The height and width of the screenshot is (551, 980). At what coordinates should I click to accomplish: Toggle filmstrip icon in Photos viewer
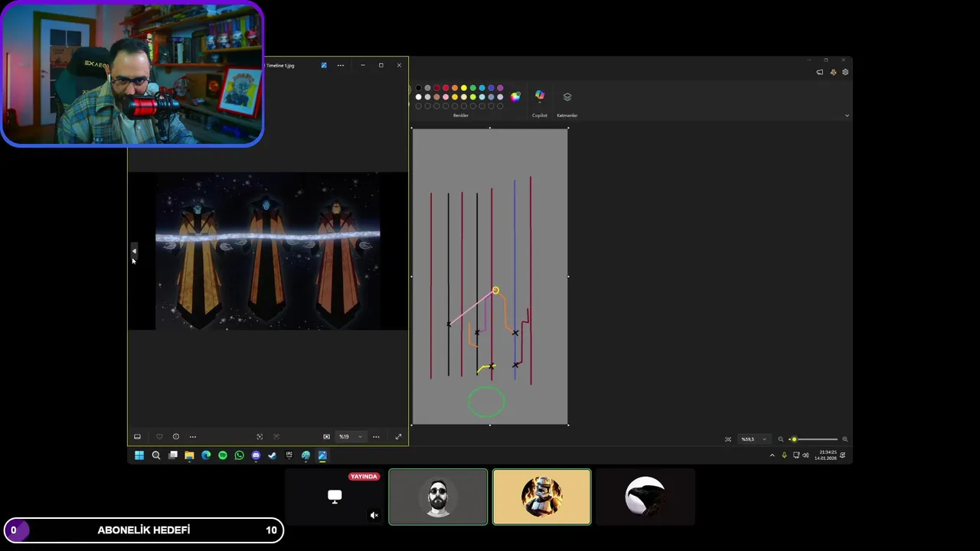tap(137, 436)
